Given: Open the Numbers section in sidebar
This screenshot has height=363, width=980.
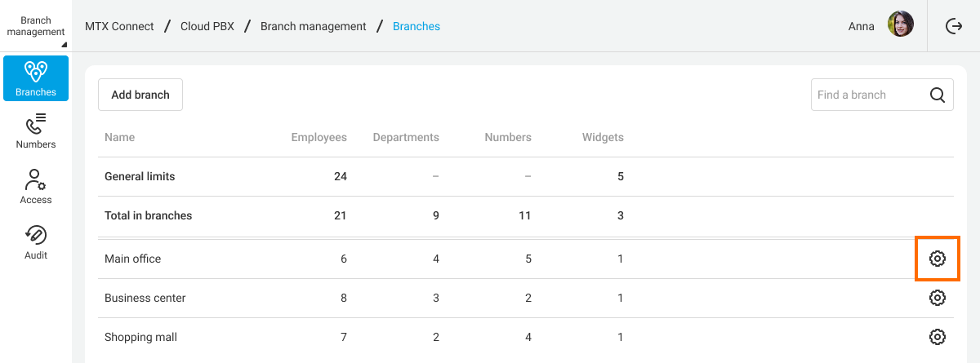Looking at the screenshot, I should [36, 131].
